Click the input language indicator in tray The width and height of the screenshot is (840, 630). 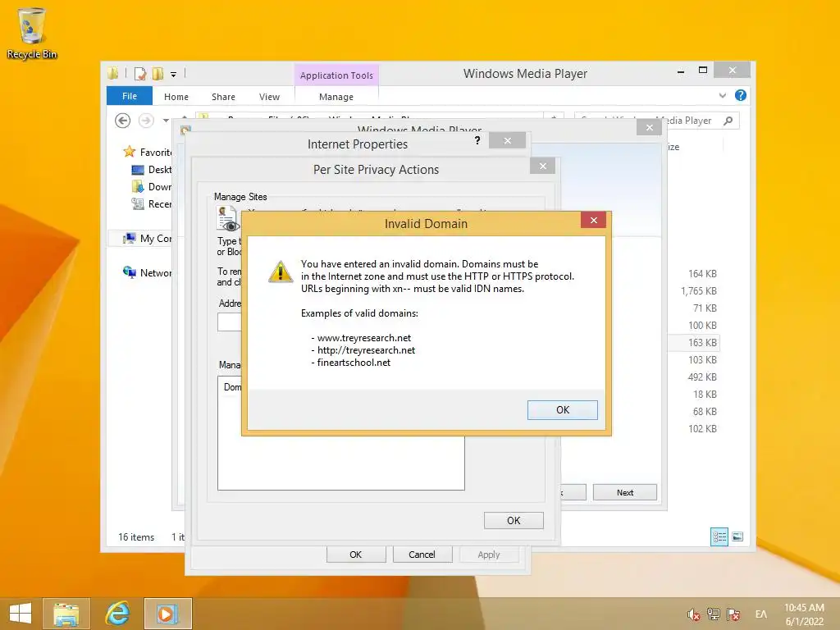(x=761, y=614)
